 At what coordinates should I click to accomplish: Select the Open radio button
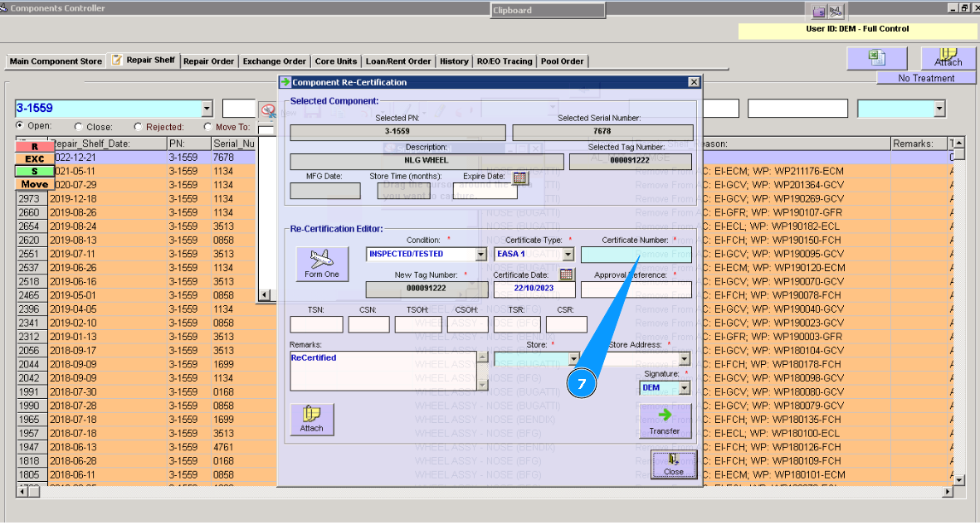point(19,125)
